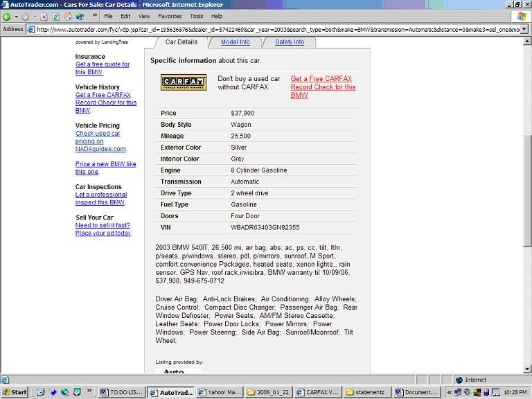Open red Get a Free CARFAX Record Check link
The image size is (532, 399).
(x=323, y=87)
